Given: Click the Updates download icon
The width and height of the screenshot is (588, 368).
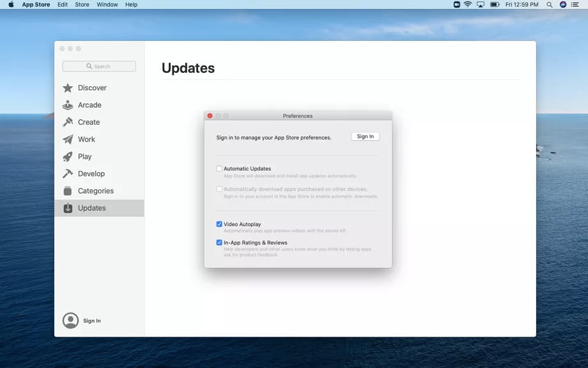Looking at the screenshot, I should tap(68, 208).
